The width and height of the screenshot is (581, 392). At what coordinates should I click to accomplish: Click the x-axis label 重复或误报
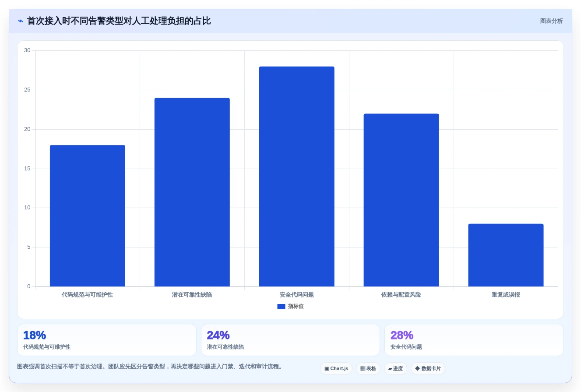click(x=506, y=295)
